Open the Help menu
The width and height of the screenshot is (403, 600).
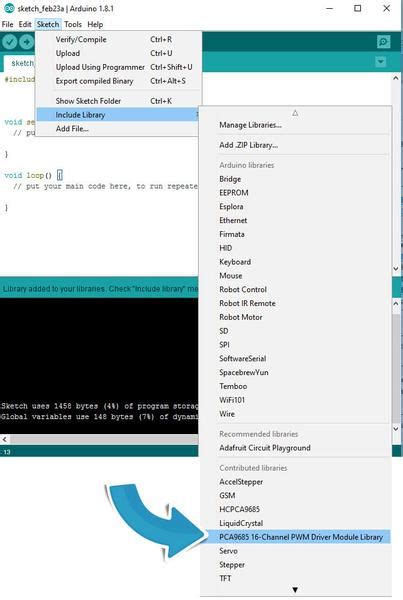click(x=95, y=24)
